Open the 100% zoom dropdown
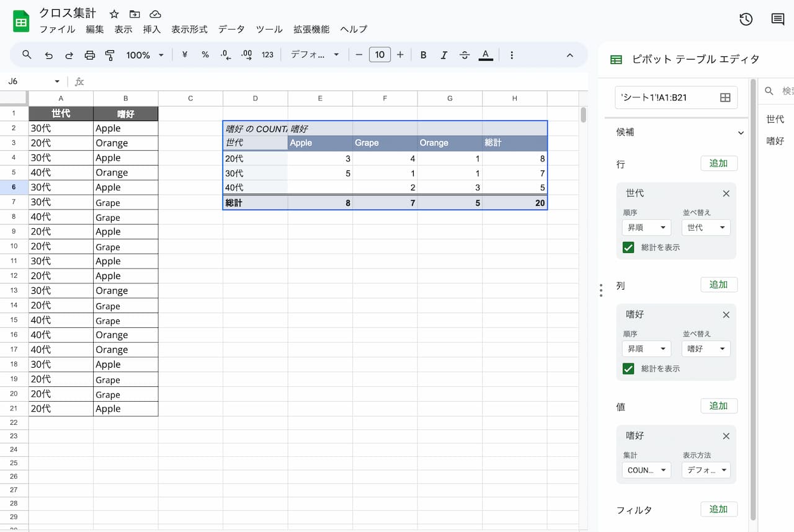794x532 pixels. coord(145,55)
